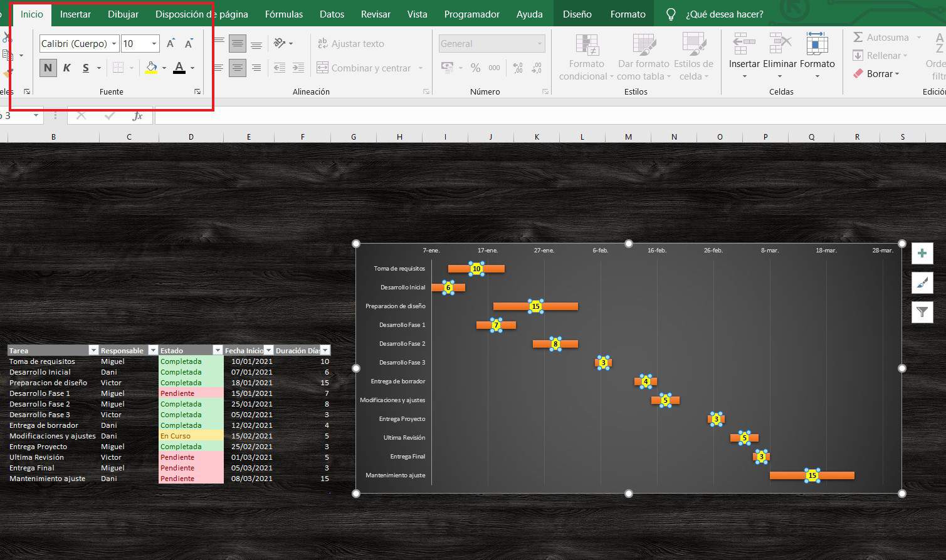Open the Responsable column filter dropdown
The width and height of the screenshot is (946, 560).
pos(152,350)
